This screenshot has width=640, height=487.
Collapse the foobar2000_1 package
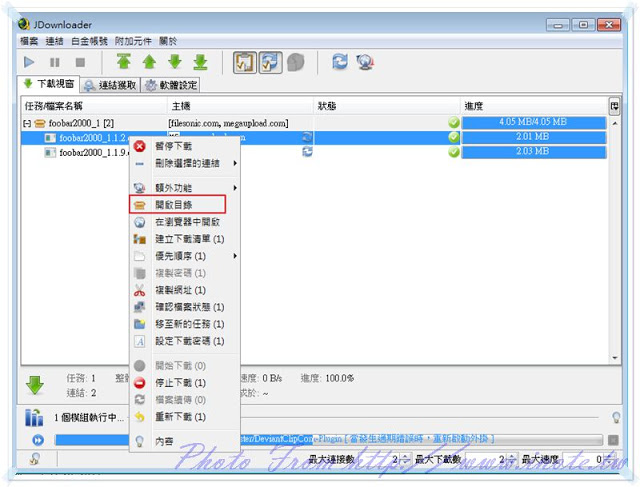27,123
